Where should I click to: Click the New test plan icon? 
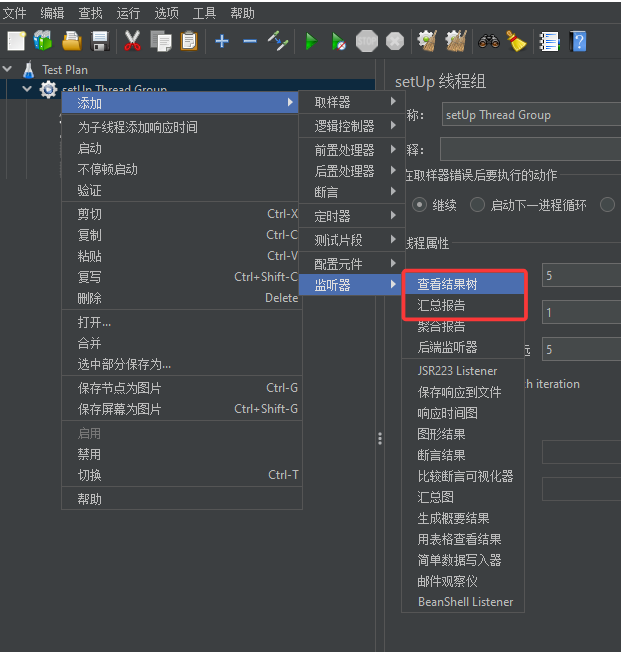tap(17, 41)
